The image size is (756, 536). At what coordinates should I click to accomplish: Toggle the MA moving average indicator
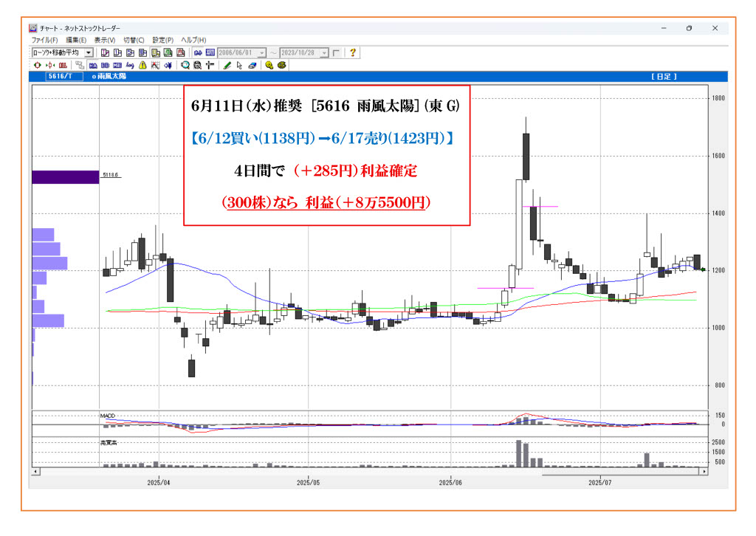tap(93, 65)
